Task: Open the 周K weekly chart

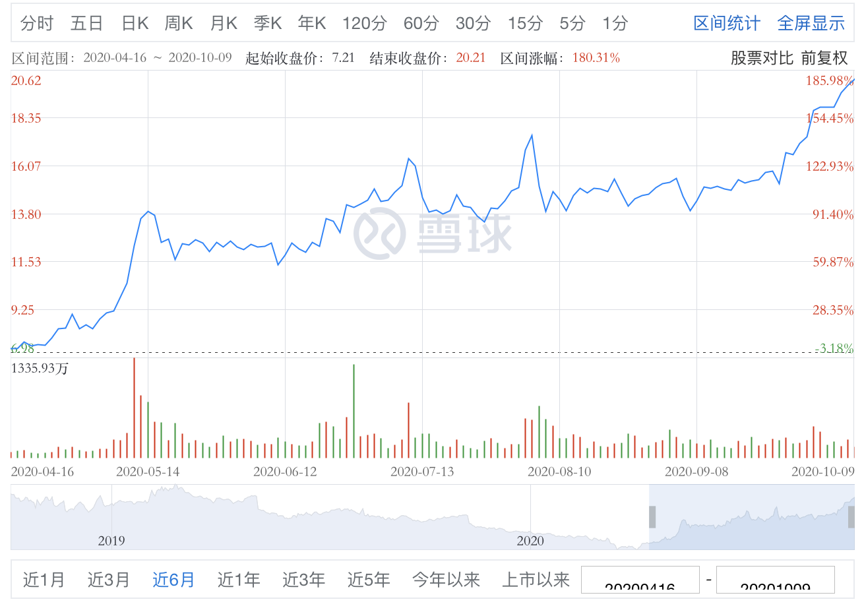Action: pyautogui.click(x=179, y=24)
